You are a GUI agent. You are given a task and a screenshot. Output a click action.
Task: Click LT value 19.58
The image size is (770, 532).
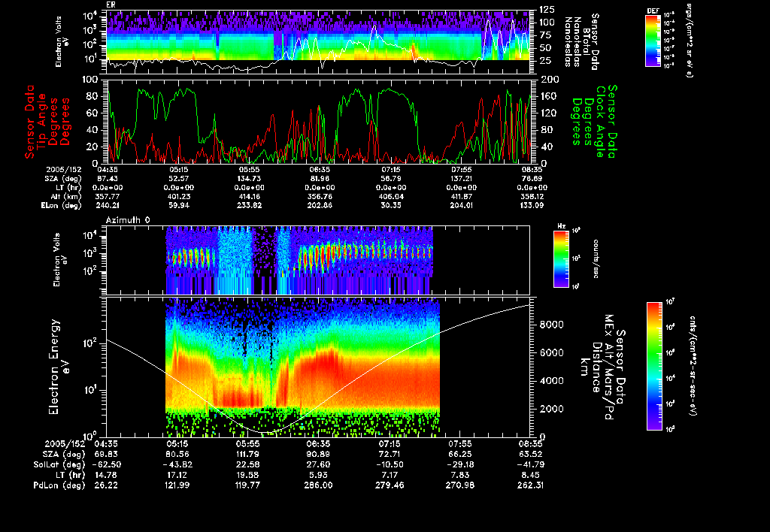coord(248,475)
